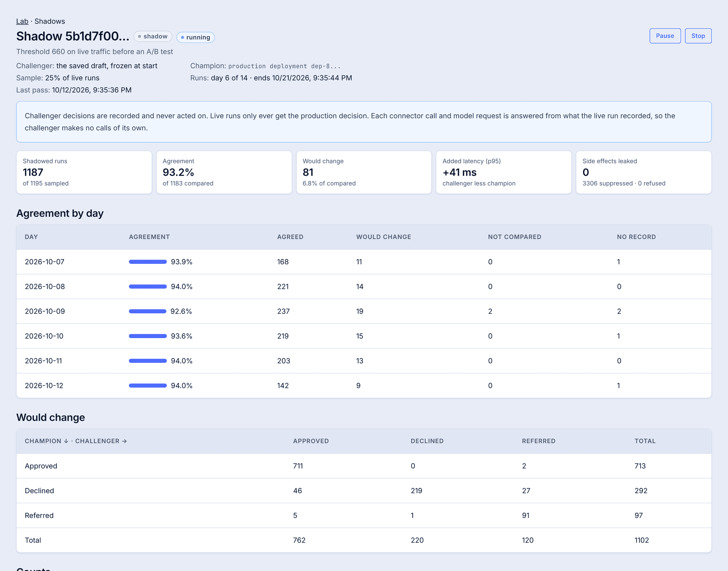Select the 2026-10-10 day cell
This screenshot has height=571, width=728.
point(44,336)
